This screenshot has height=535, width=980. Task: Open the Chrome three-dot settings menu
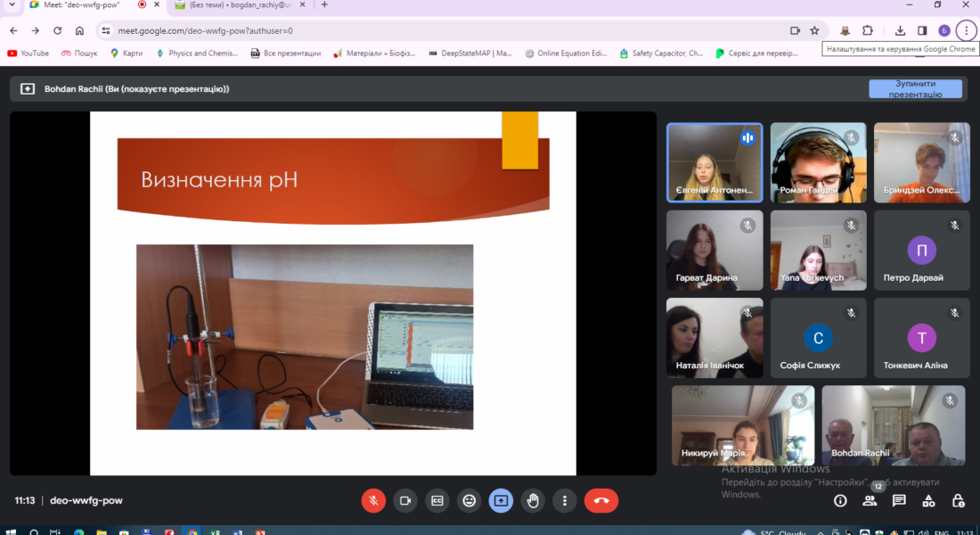pos(967,30)
